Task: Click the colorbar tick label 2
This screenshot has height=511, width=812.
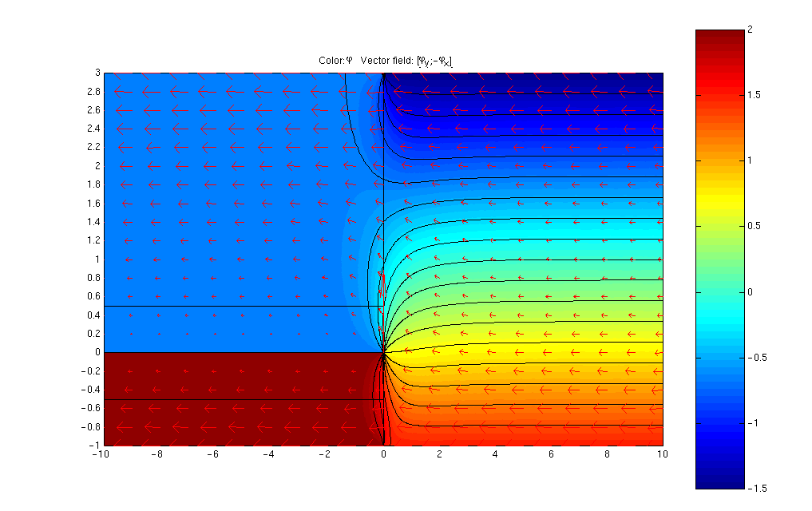Action: pos(750,30)
